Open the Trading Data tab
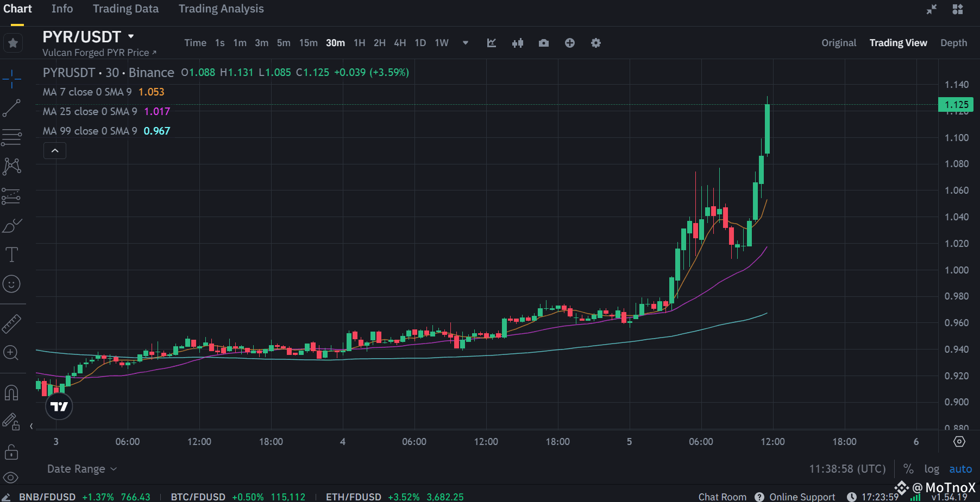Screen dimensions: 980x502 coord(125,9)
